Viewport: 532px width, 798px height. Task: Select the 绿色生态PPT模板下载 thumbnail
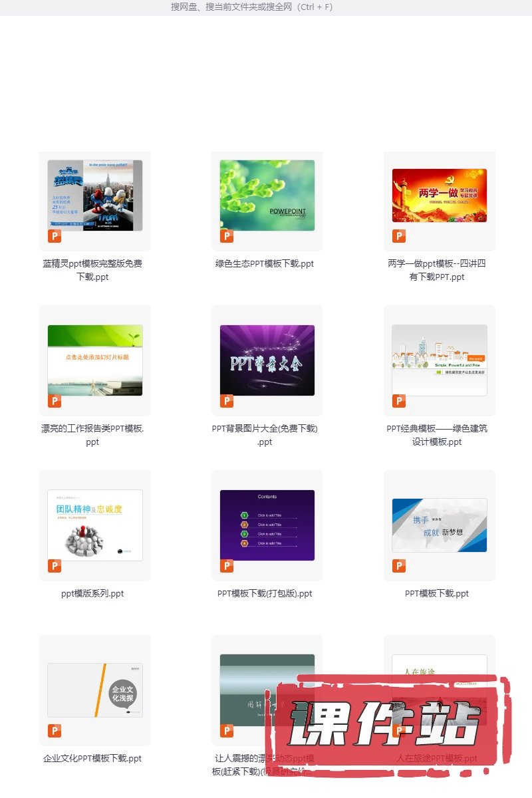click(x=267, y=196)
